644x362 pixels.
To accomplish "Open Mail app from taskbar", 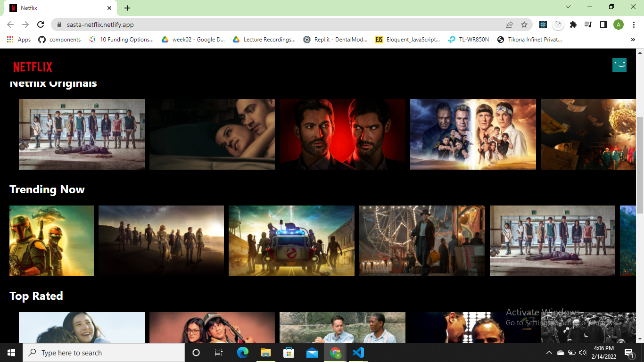I will 312,353.
